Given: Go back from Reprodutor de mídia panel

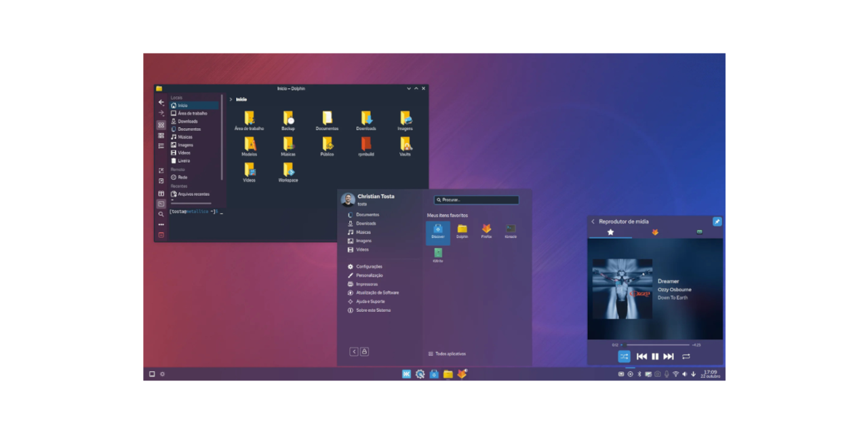Looking at the screenshot, I should coord(593,222).
